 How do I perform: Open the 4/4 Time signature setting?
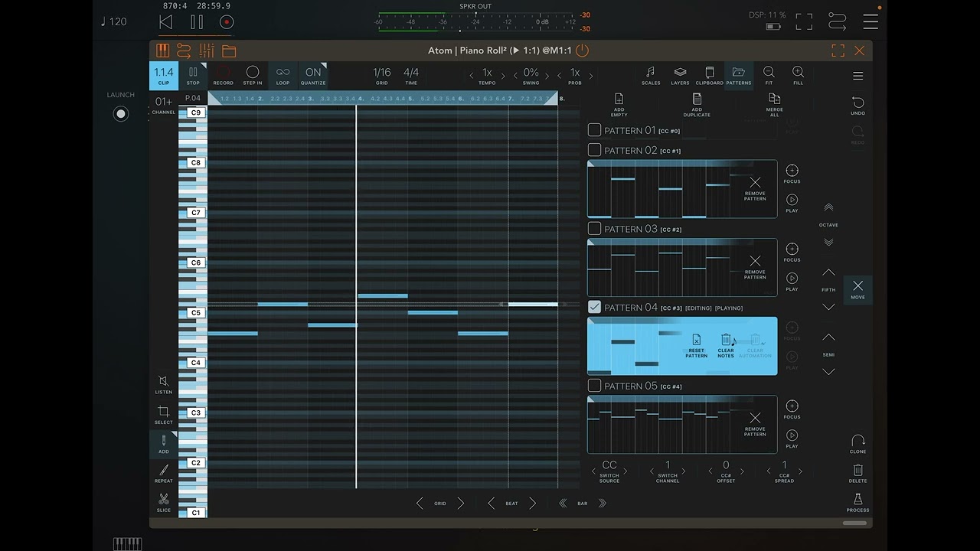pos(411,76)
